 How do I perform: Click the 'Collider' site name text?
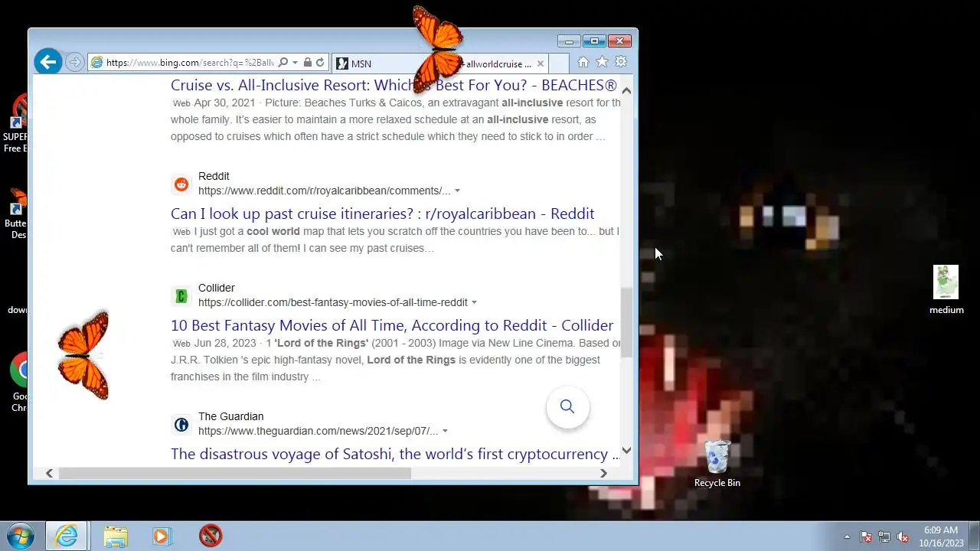[217, 288]
